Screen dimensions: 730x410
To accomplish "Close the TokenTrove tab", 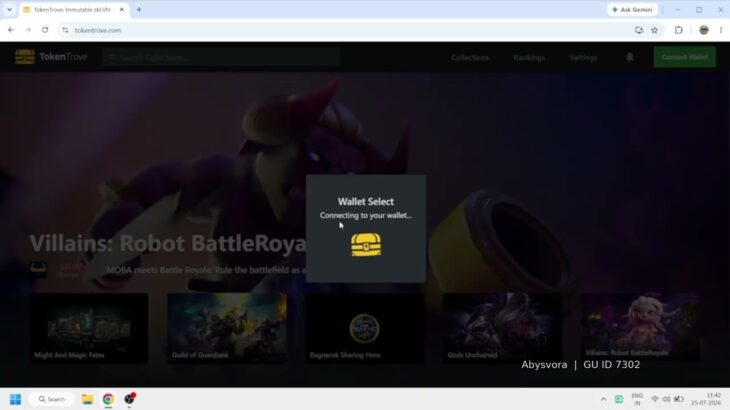I will 122,9.
